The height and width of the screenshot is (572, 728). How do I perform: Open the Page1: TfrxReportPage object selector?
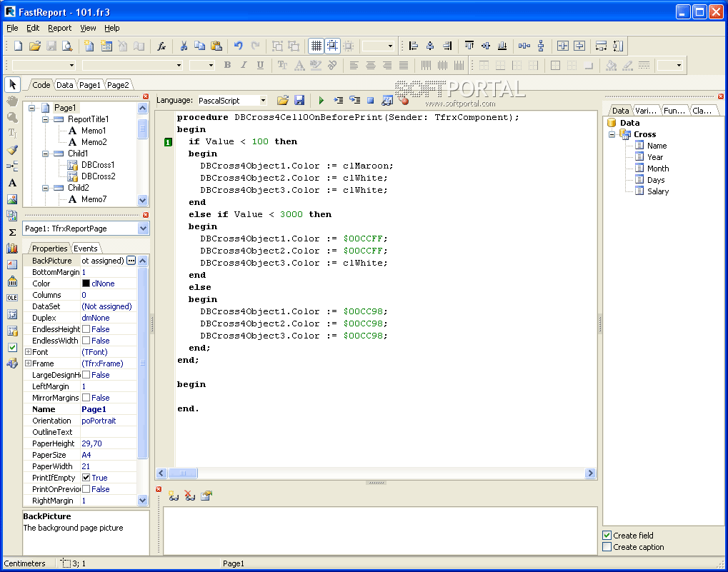pos(143,229)
